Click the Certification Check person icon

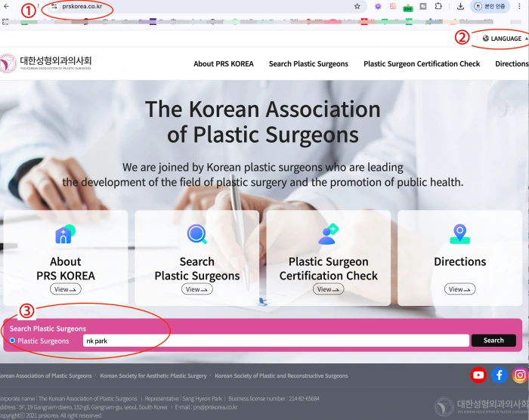(328, 235)
